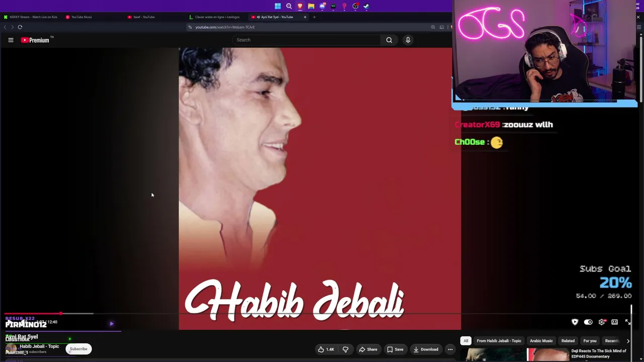Open Brave browser from taskbar
This screenshot has height=362, width=644.
click(x=300, y=6)
